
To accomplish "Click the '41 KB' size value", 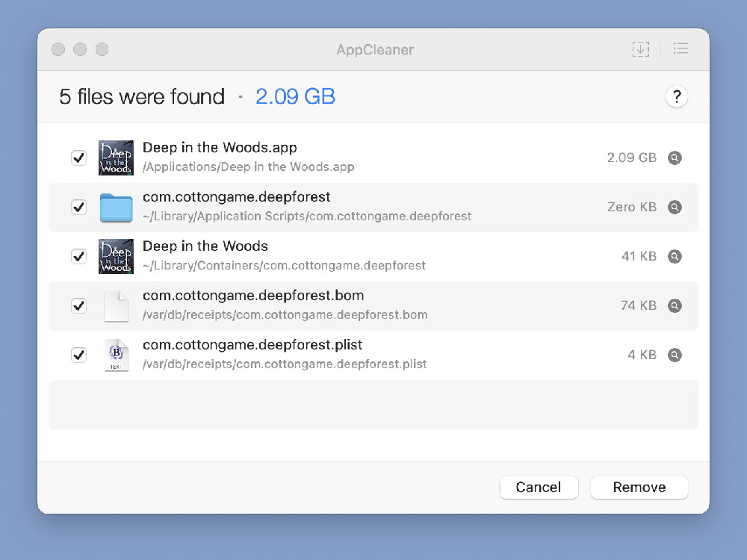I will coord(639,256).
